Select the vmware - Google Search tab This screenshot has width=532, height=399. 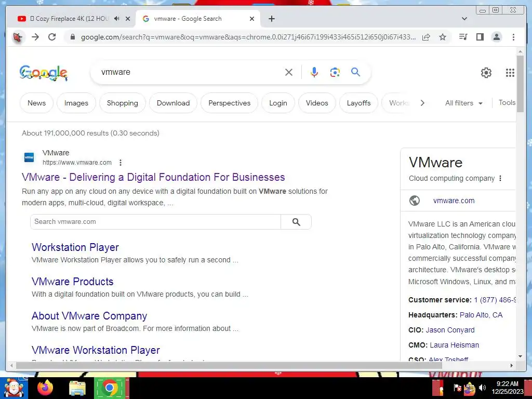188,19
